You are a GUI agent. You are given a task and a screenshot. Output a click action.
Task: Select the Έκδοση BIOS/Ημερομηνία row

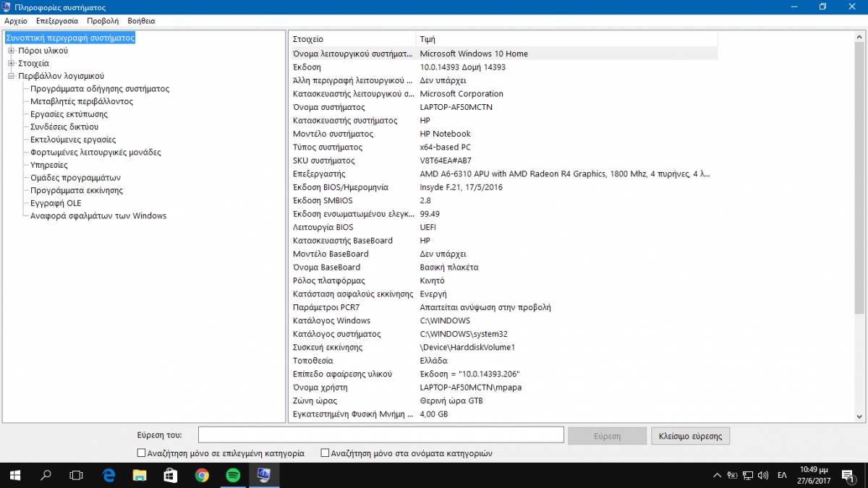[503, 187]
